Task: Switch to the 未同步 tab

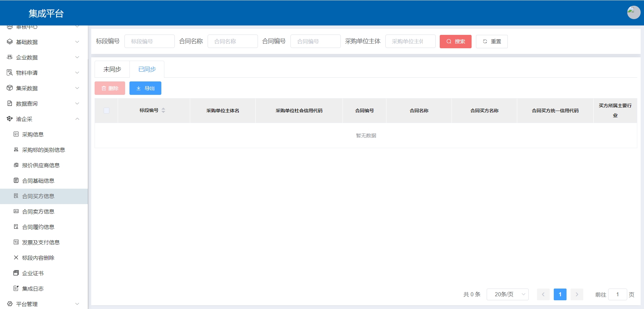Action: (112, 69)
